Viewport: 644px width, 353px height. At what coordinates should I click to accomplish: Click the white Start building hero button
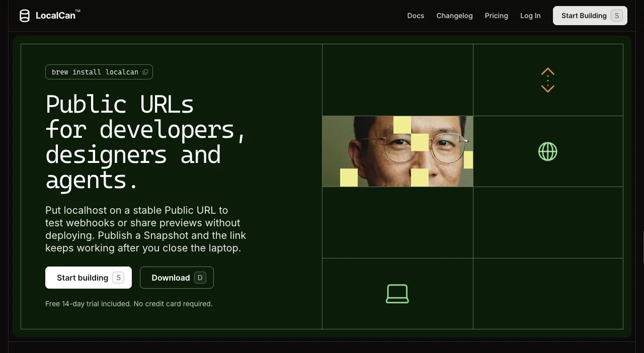89,278
